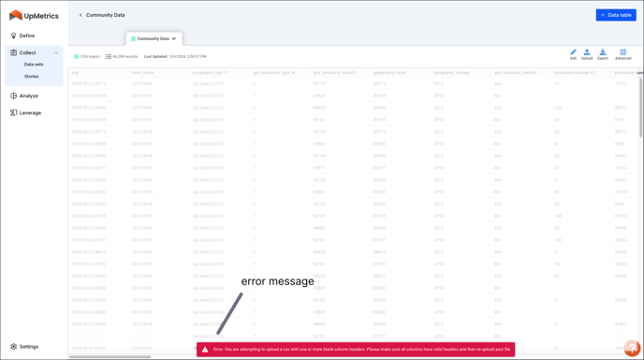The width and height of the screenshot is (644, 360).
Task: Click the Last Updated timestamp
Action: 175,57
